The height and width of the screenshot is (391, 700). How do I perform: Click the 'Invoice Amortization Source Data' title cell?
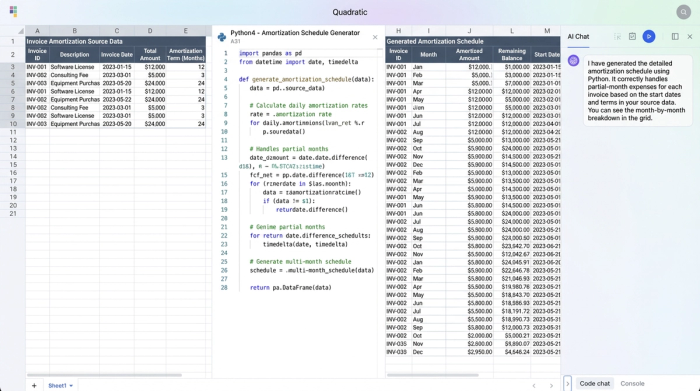(116, 42)
